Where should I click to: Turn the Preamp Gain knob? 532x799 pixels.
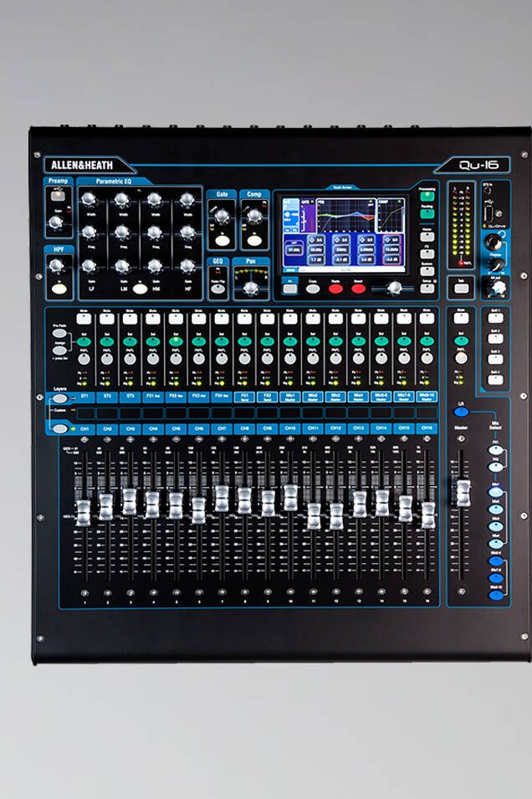[57, 223]
